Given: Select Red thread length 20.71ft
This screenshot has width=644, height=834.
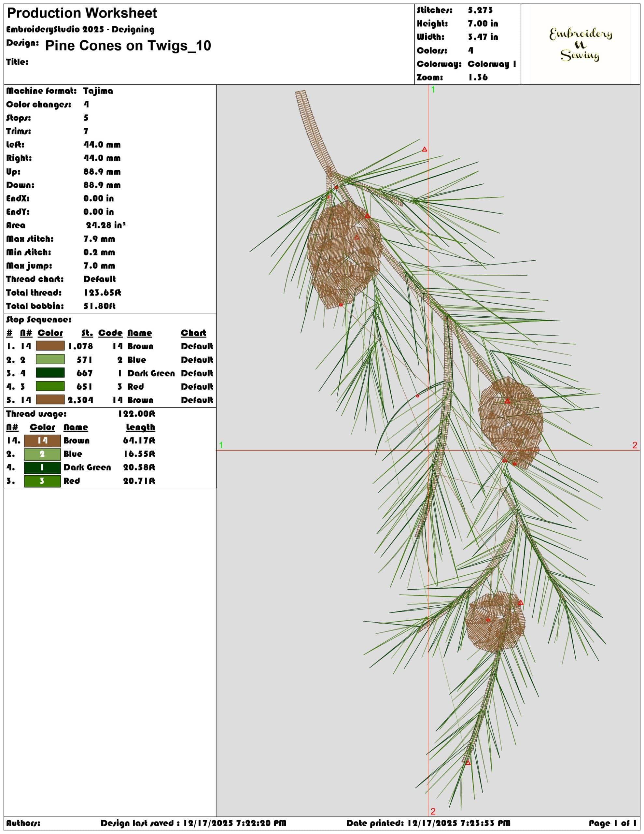Looking at the screenshot, I should coord(139,481).
